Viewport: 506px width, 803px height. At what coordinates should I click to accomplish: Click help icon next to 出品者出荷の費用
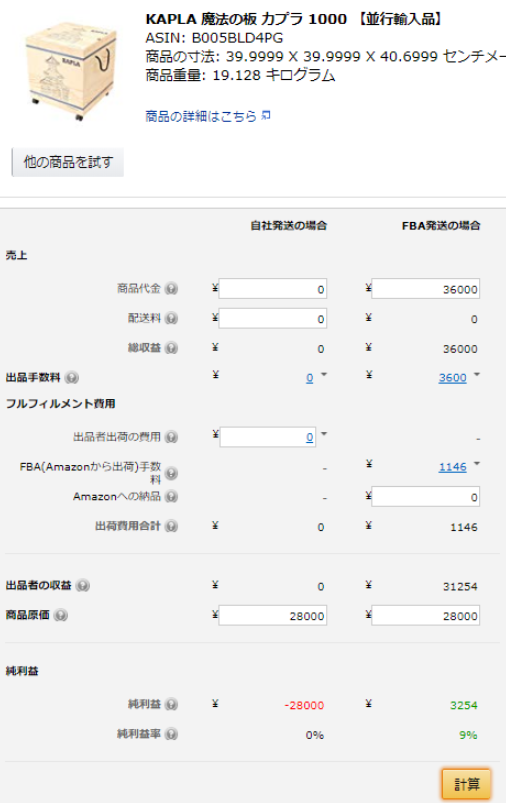pos(172,437)
